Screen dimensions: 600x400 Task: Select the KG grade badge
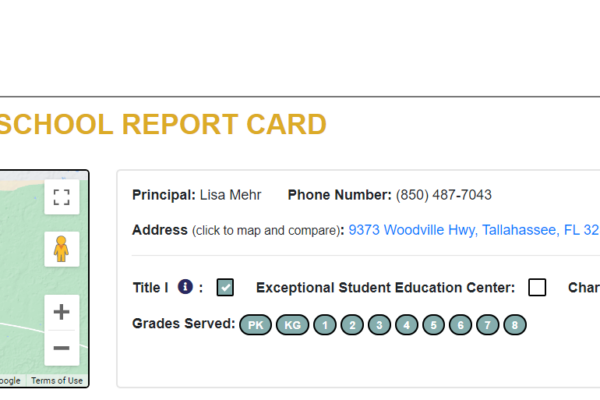(292, 325)
